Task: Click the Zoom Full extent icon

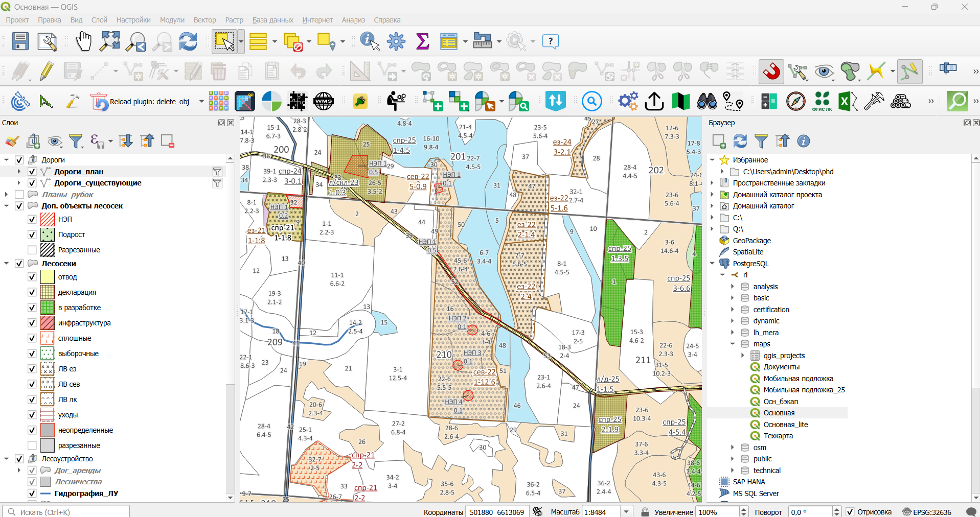Action: pos(110,41)
